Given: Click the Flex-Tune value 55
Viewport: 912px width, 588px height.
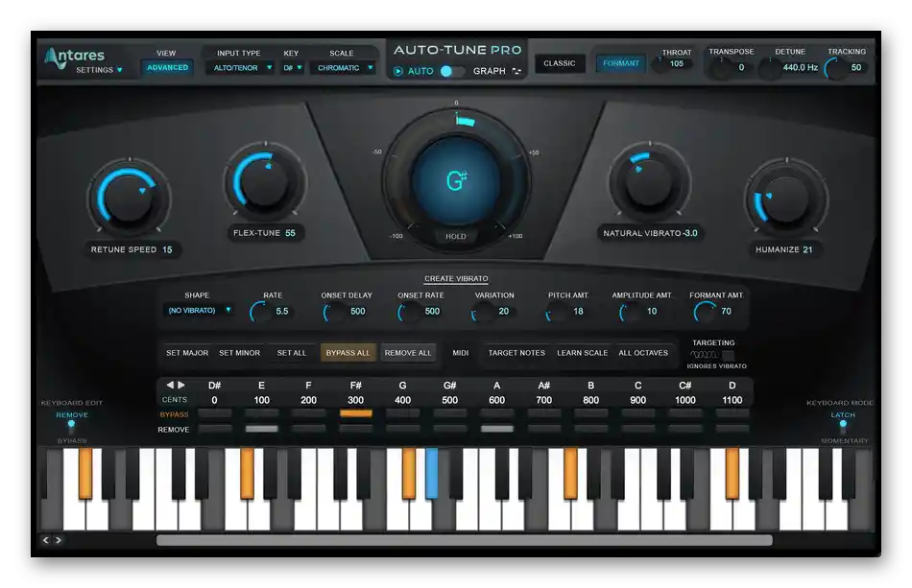Looking at the screenshot, I should [x=290, y=233].
